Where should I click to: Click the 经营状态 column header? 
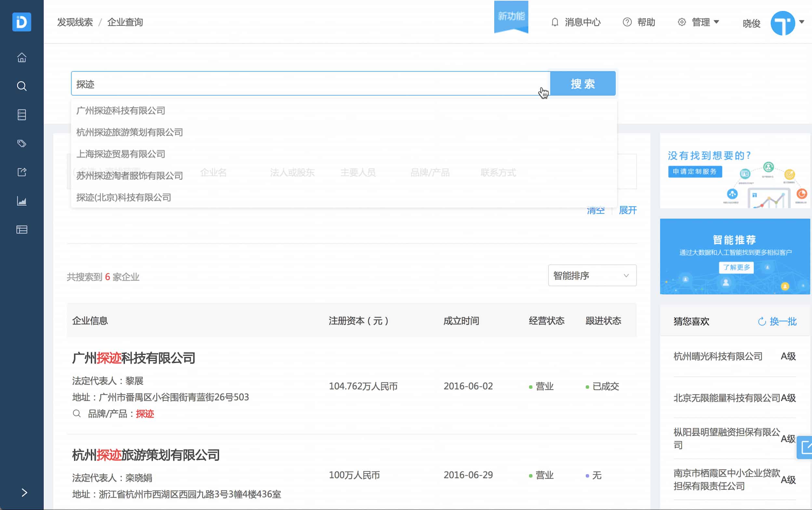(x=547, y=321)
